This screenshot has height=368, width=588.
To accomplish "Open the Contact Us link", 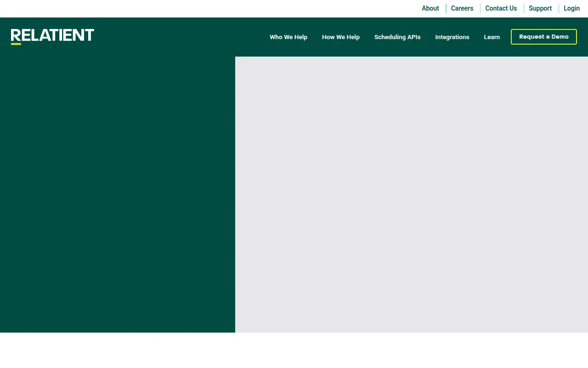I will pyautogui.click(x=501, y=8).
